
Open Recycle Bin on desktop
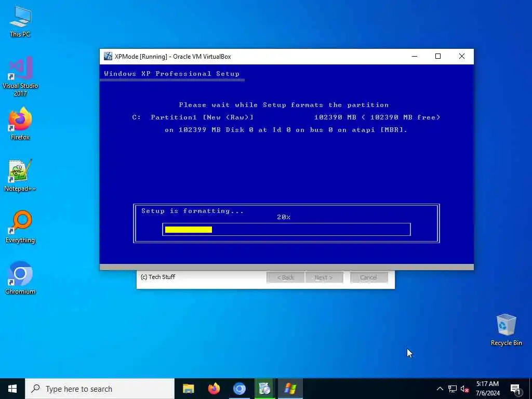point(506,330)
